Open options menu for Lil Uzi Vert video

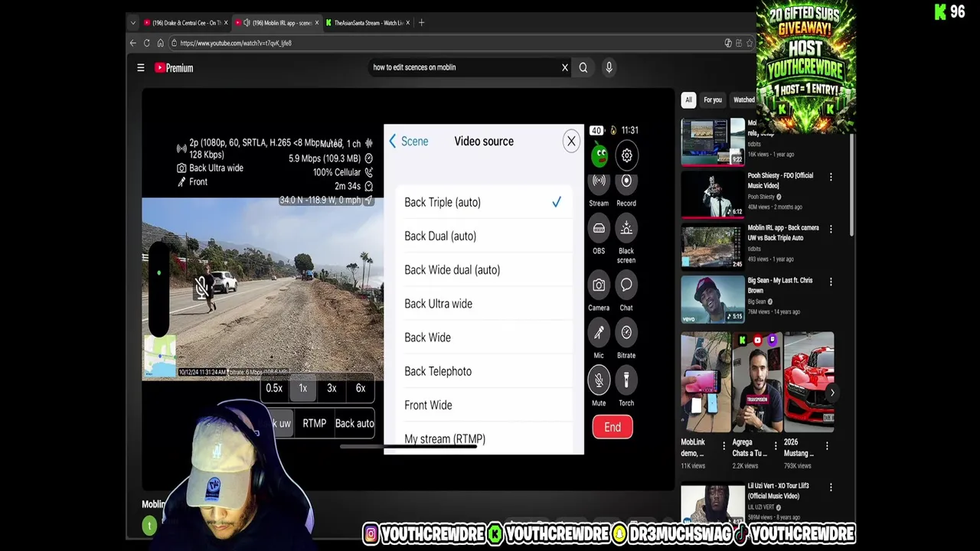[x=831, y=487]
